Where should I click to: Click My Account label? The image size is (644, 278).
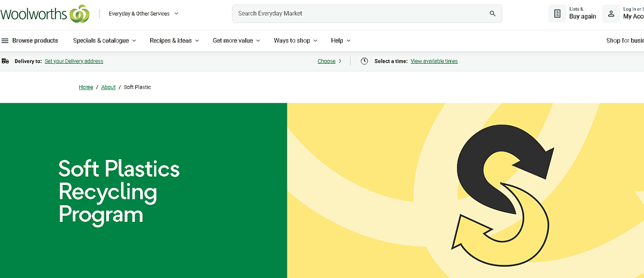(x=633, y=17)
